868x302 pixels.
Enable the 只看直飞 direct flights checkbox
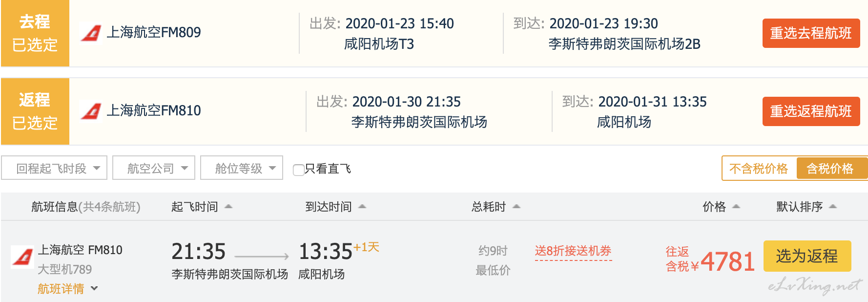[x=298, y=170]
